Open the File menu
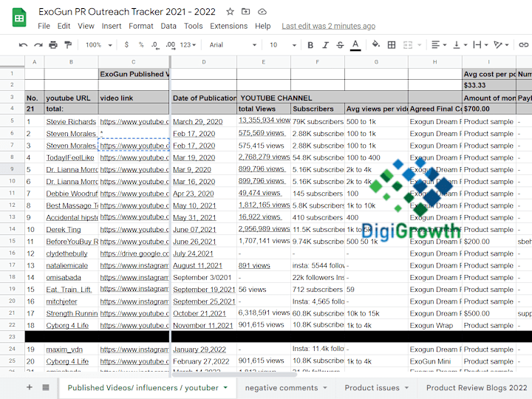The width and height of the screenshot is (532, 399). point(44,26)
